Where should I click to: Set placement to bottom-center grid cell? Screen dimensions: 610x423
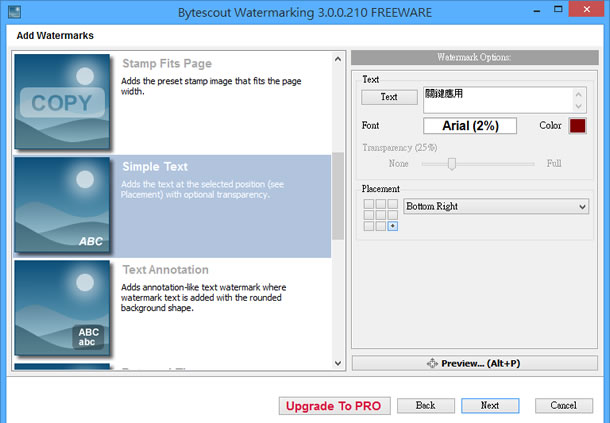tap(381, 226)
